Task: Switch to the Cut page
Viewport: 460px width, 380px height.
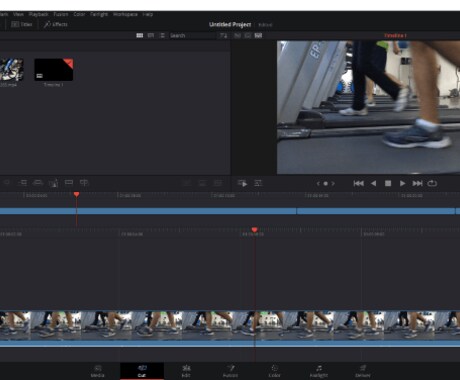Action: 142,371
